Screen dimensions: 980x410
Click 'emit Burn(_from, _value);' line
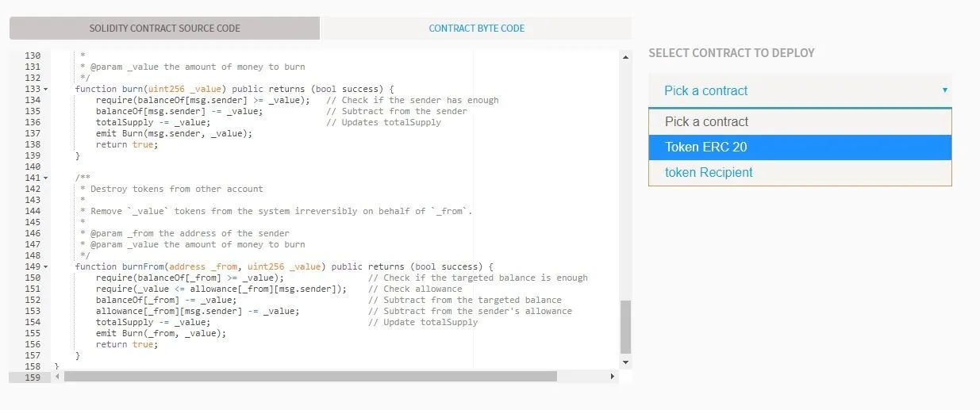coord(161,333)
